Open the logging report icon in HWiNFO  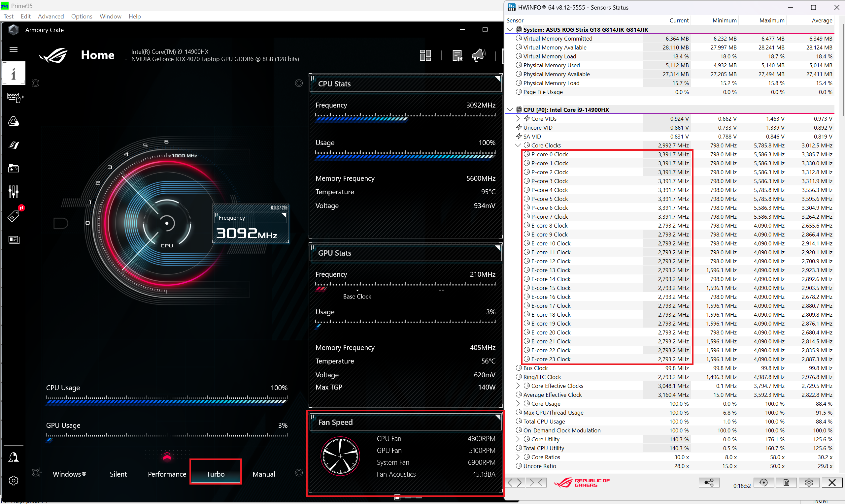786,482
